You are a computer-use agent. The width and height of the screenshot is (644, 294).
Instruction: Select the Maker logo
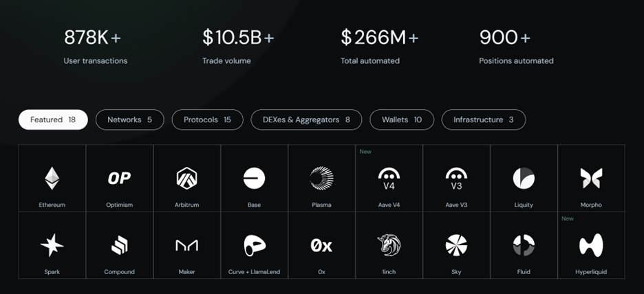pyautogui.click(x=186, y=245)
